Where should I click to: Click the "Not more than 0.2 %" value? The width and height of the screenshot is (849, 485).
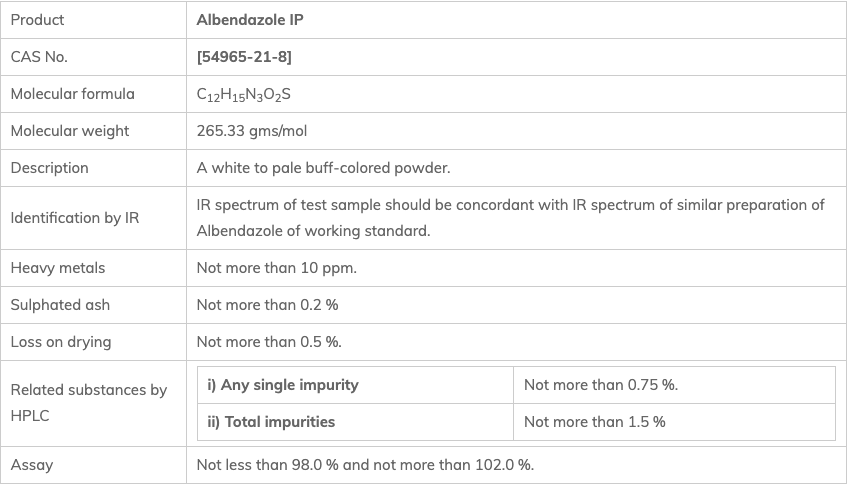pos(267,305)
